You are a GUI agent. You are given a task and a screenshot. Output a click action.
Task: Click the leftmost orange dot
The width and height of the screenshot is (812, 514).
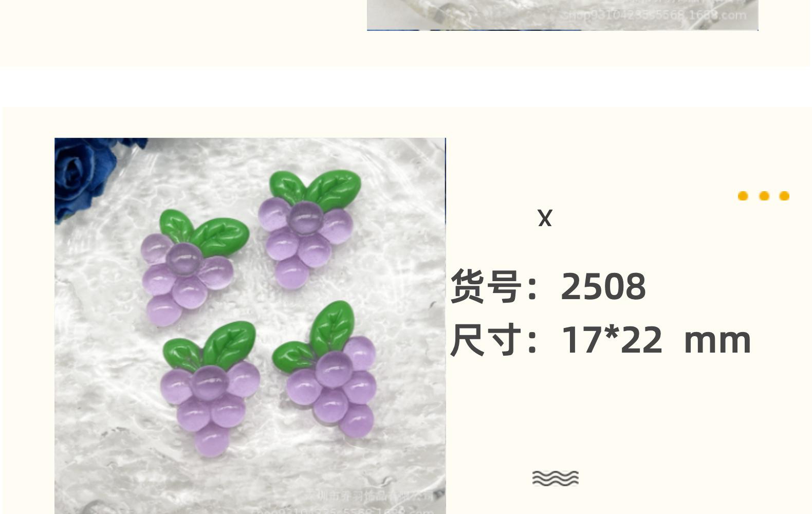pos(743,196)
